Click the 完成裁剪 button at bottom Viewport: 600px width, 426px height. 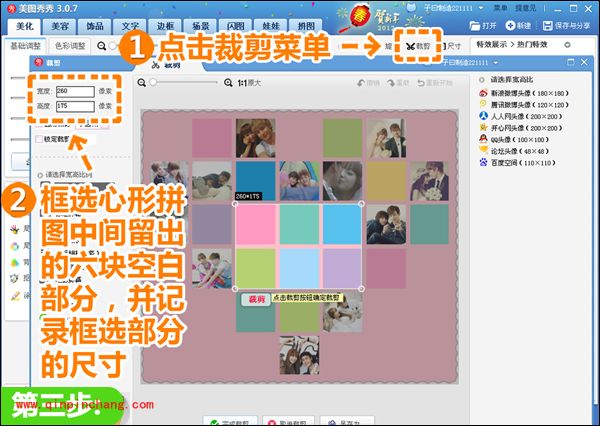pos(230,422)
